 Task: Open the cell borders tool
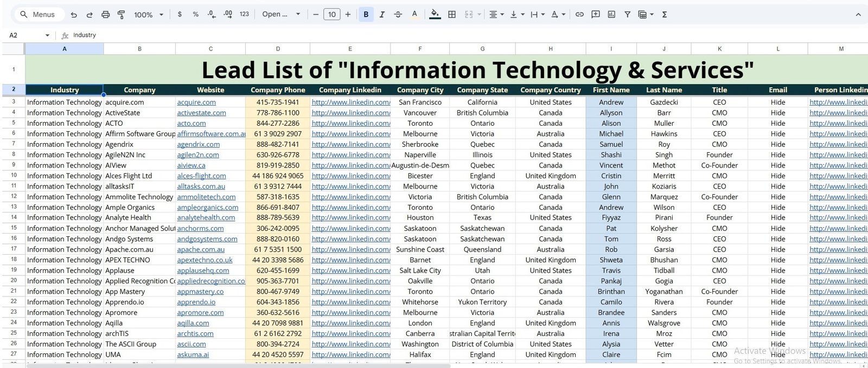pos(451,15)
